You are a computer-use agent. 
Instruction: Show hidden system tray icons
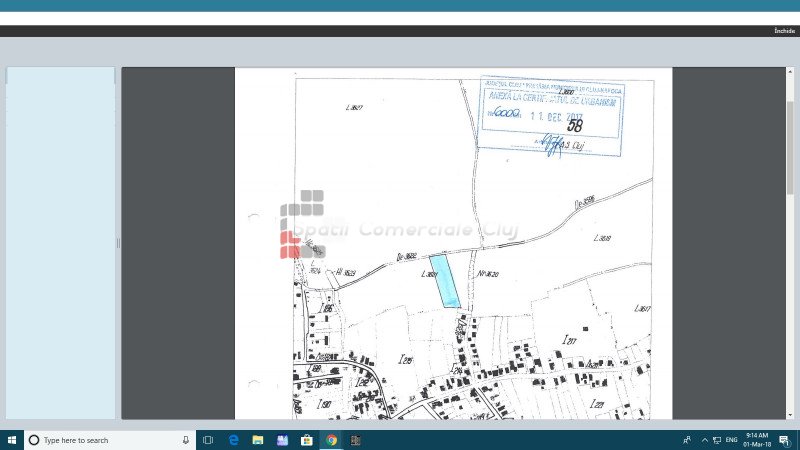click(704, 440)
